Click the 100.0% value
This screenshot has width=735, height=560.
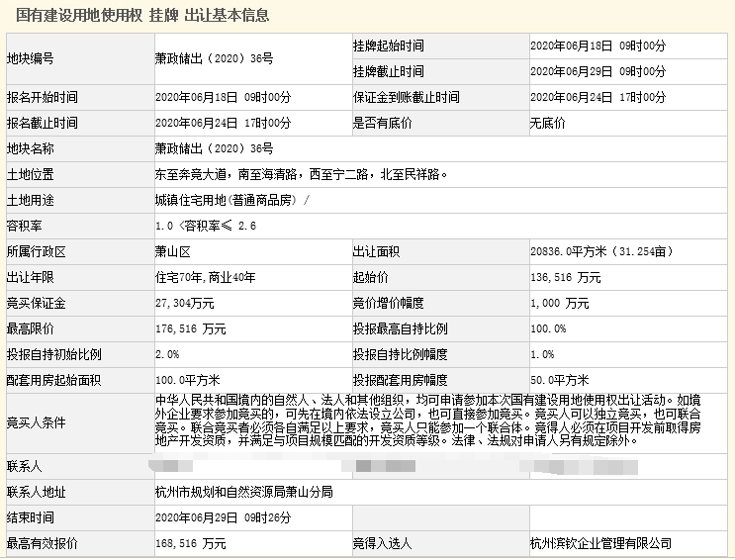[548, 328]
